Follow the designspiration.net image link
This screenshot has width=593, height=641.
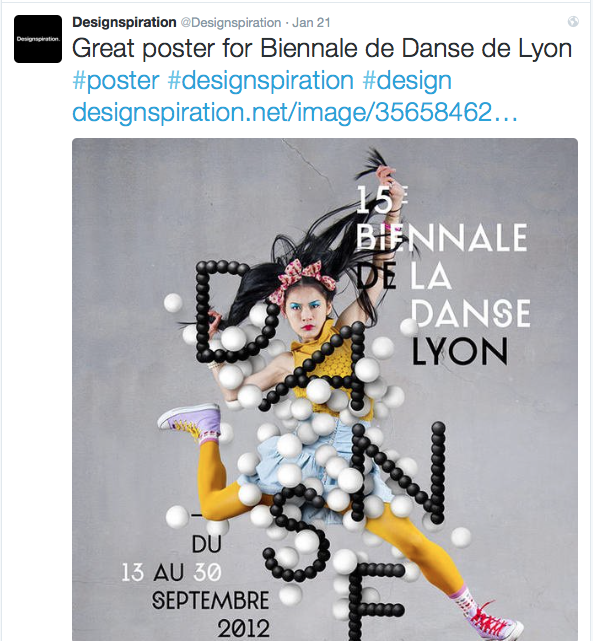295,112
